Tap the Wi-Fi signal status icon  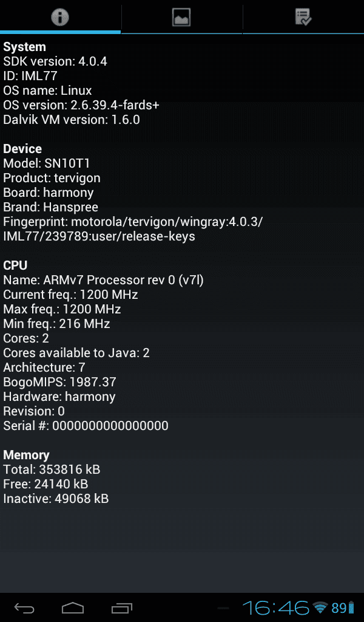coord(320,607)
